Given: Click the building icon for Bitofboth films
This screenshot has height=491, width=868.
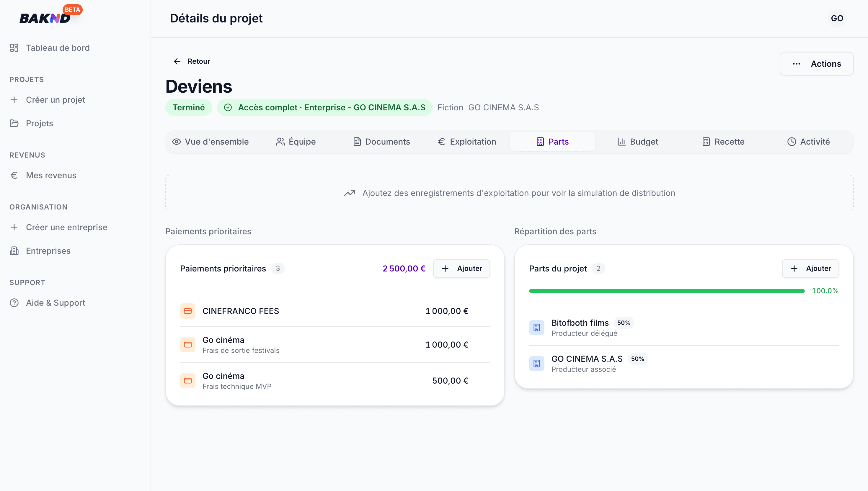Looking at the screenshot, I should click(537, 328).
